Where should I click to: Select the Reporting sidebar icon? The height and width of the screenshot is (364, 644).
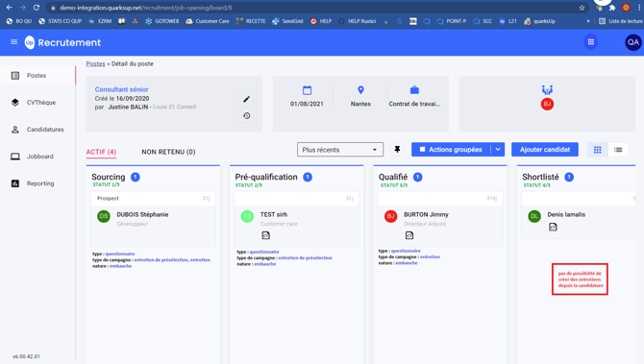[15, 183]
